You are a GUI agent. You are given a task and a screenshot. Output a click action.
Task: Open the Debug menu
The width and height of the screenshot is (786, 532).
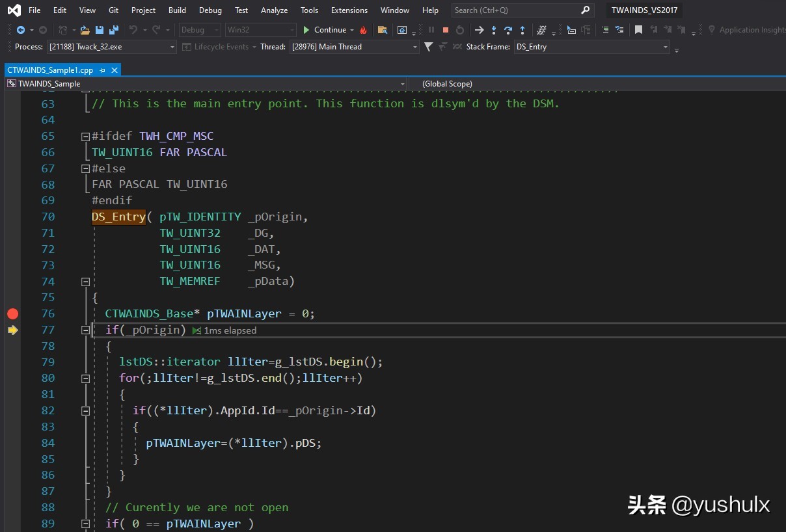(210, 10)
